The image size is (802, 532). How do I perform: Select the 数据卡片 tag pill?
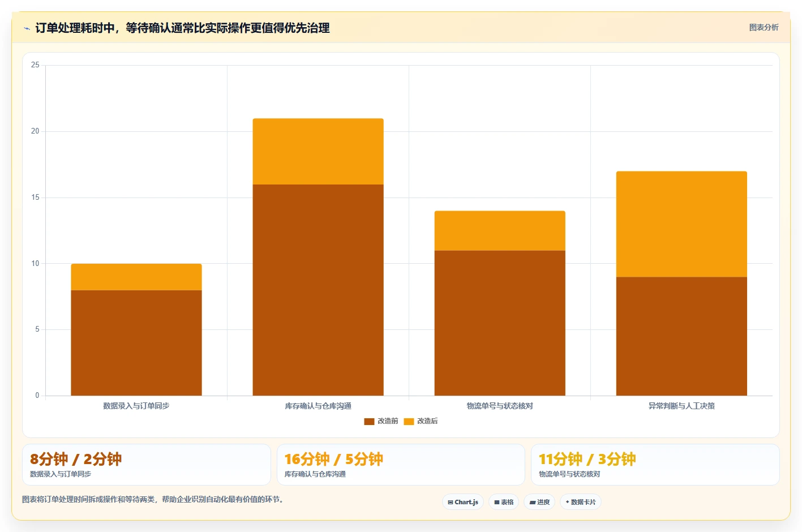click(581, 502)
